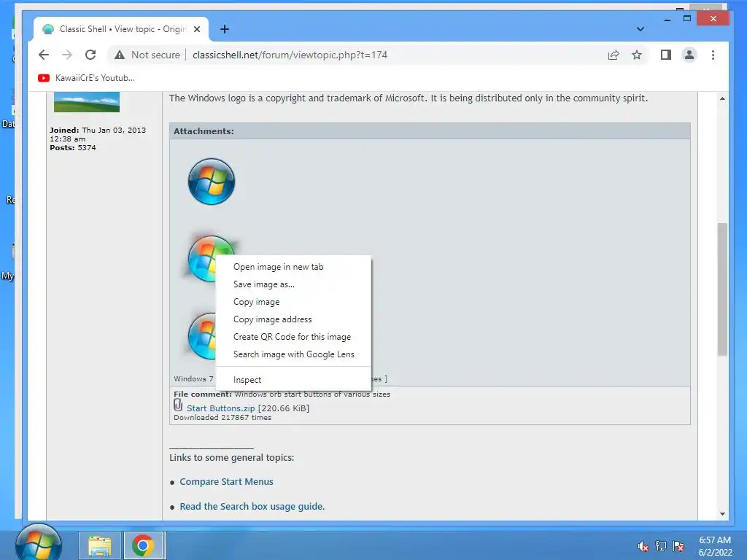Select Create QR Code for this image
747x560 pixels.
pyautogui.click(x=293, y=337)
